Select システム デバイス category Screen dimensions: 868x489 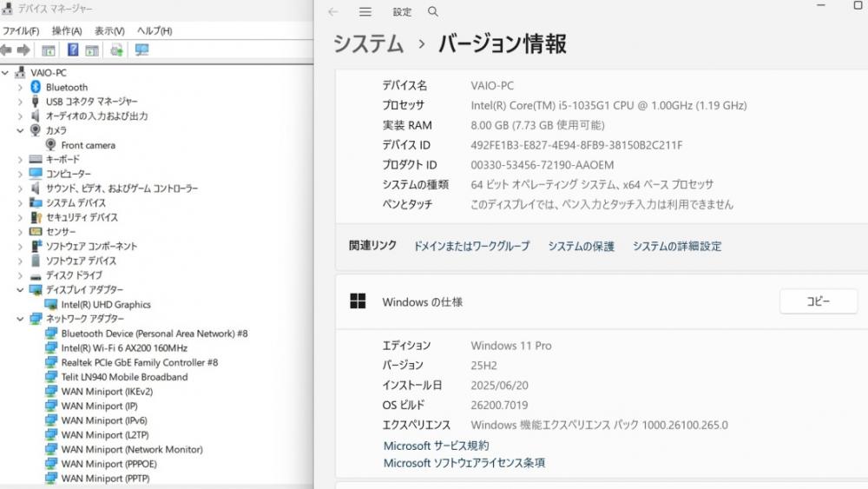76,202
